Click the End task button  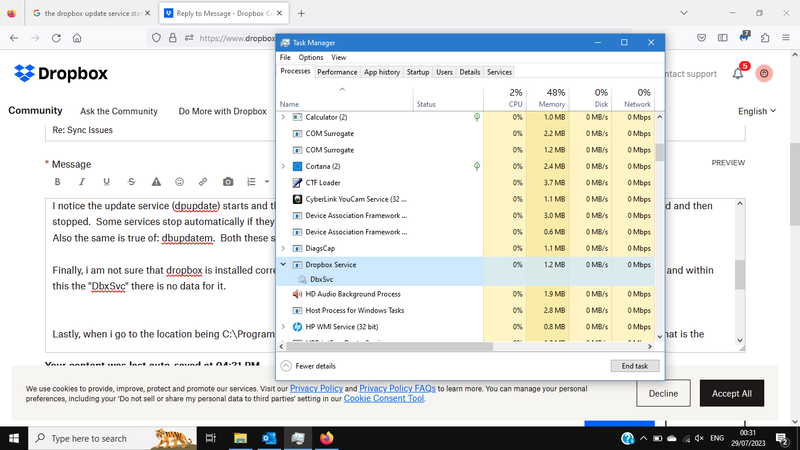tap(634, 366)
